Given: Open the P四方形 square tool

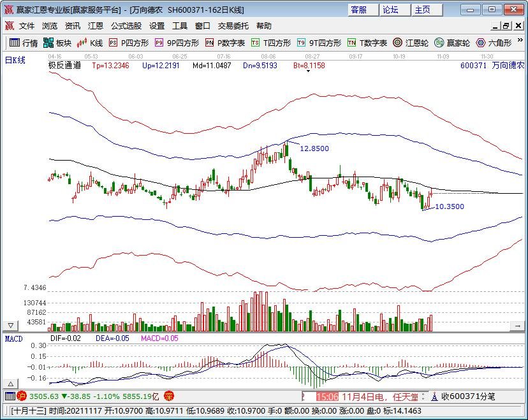Looking at the screenshot, I should 128,43.
